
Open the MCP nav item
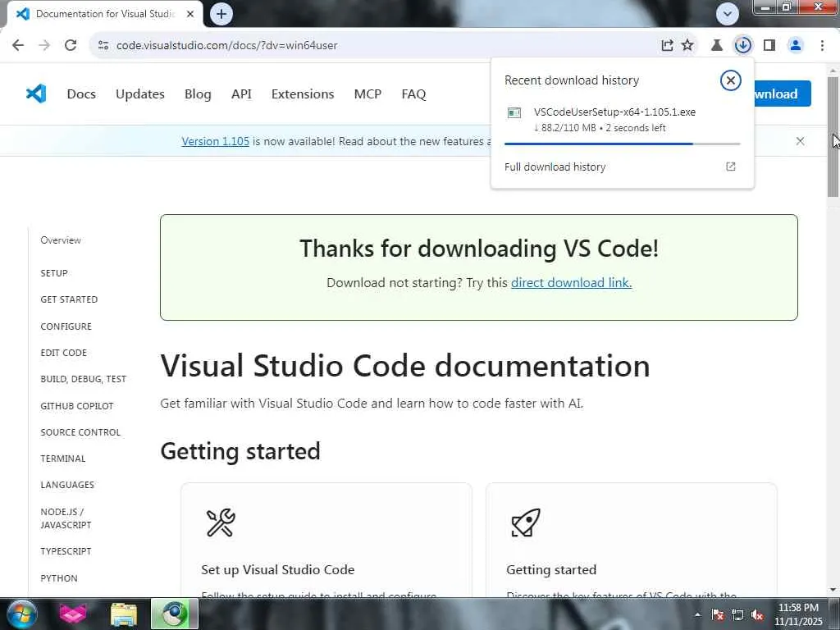[x=367, y=94]
